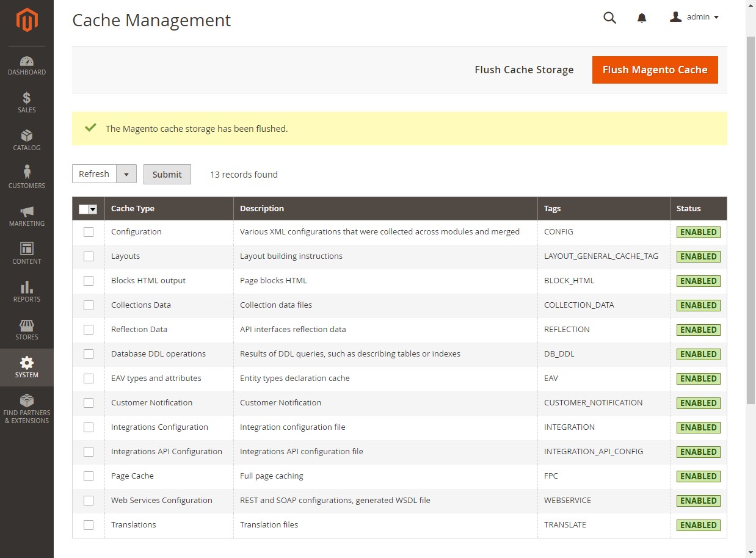Click 'Entity types declaration cache' description
This screenshot has height=558, width=756.
click(295, 379)
